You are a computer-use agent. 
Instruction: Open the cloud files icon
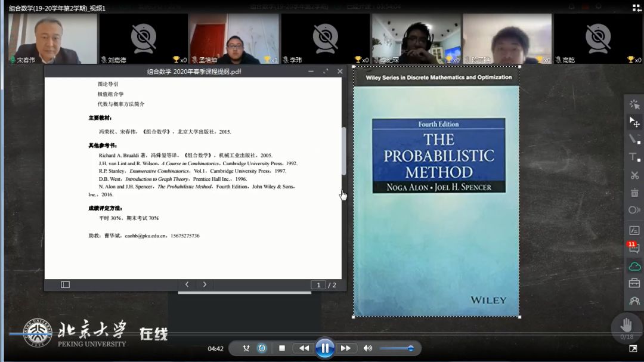pyautogui.click(x=634, y=267)
